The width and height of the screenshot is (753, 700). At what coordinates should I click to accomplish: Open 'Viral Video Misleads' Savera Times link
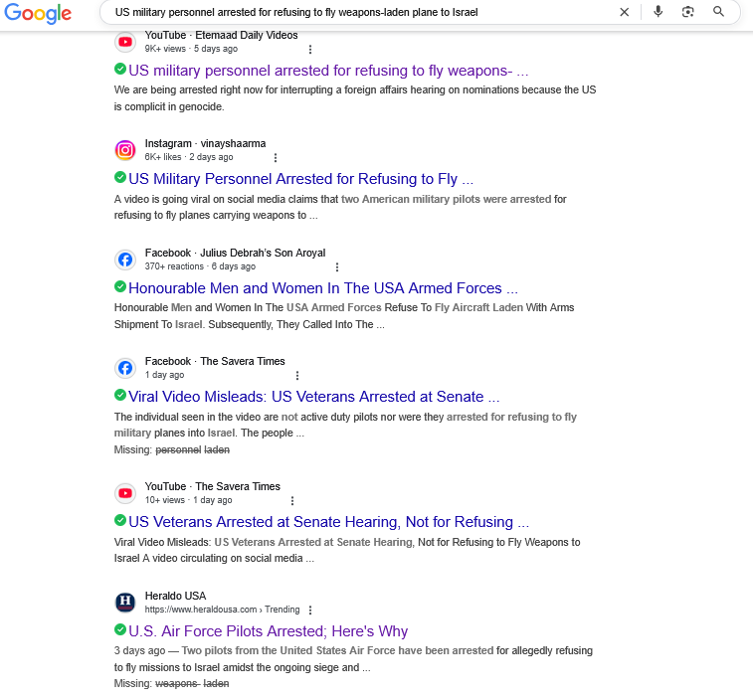pos(312,397)
